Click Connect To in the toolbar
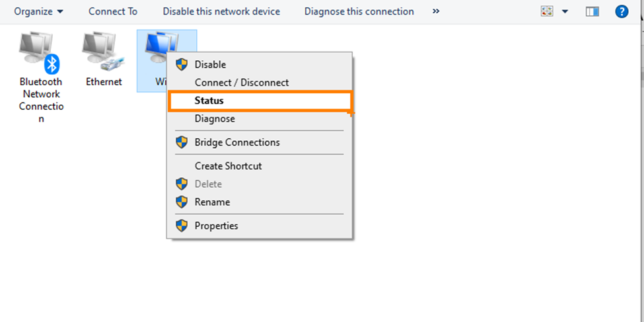 click(x=113, y=11)
